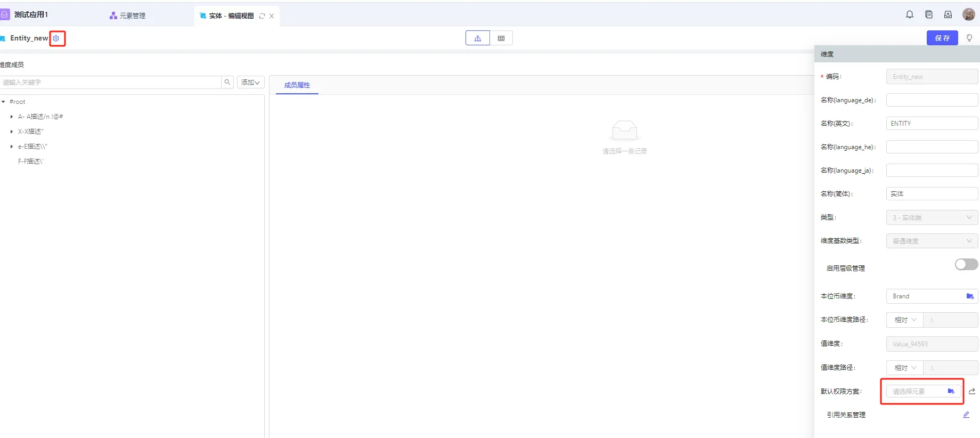Click the 维度 panel header
980x438 pixels.
point(897,54)
